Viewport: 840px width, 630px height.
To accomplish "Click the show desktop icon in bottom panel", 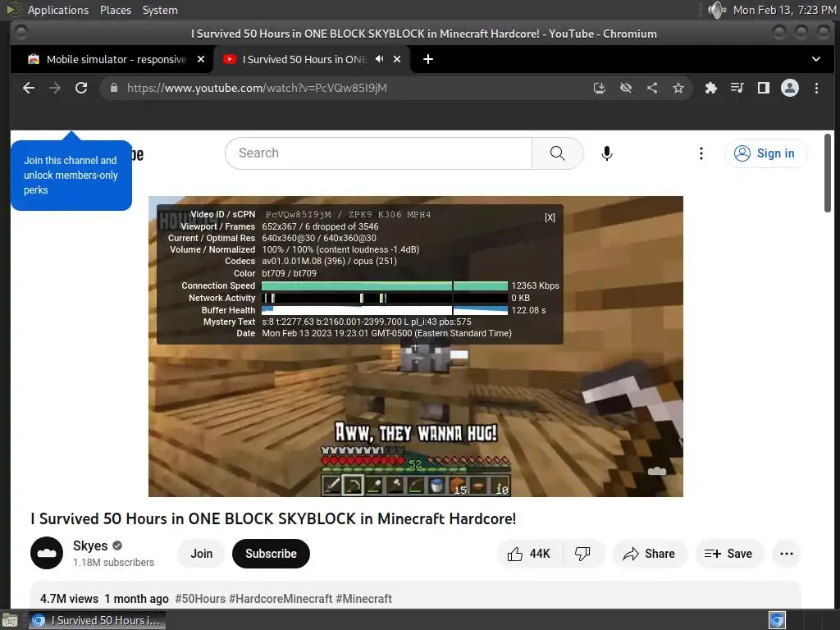I will 10,621.
